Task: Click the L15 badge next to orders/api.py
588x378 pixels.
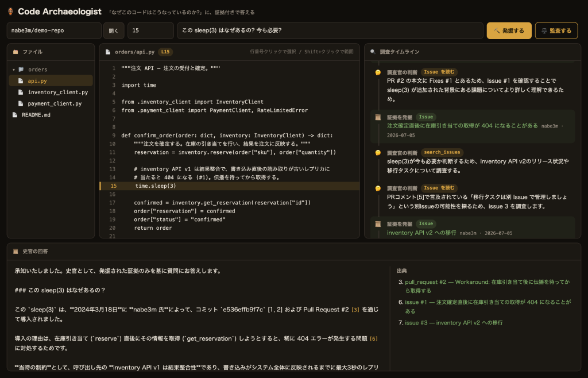Action: [165, 52]
